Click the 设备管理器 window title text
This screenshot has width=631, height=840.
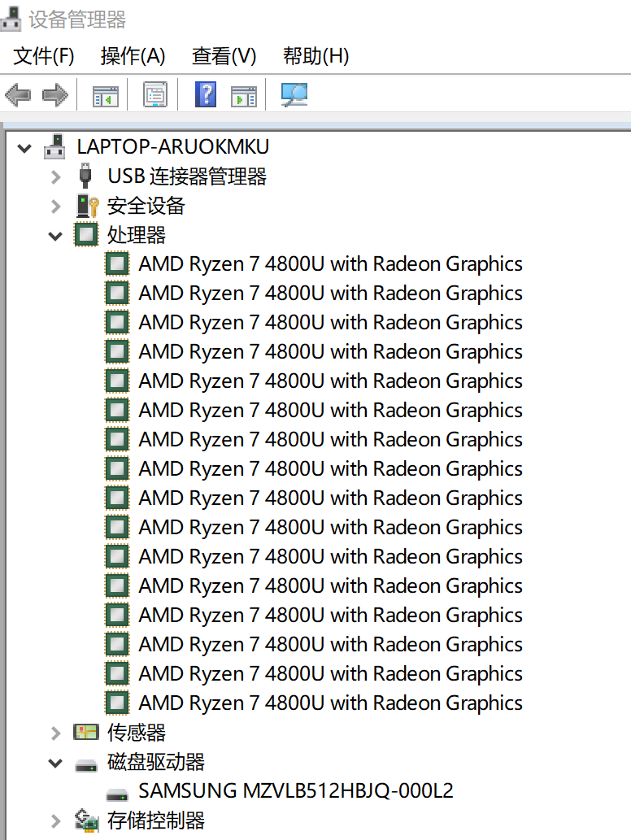tap(77, 20)
